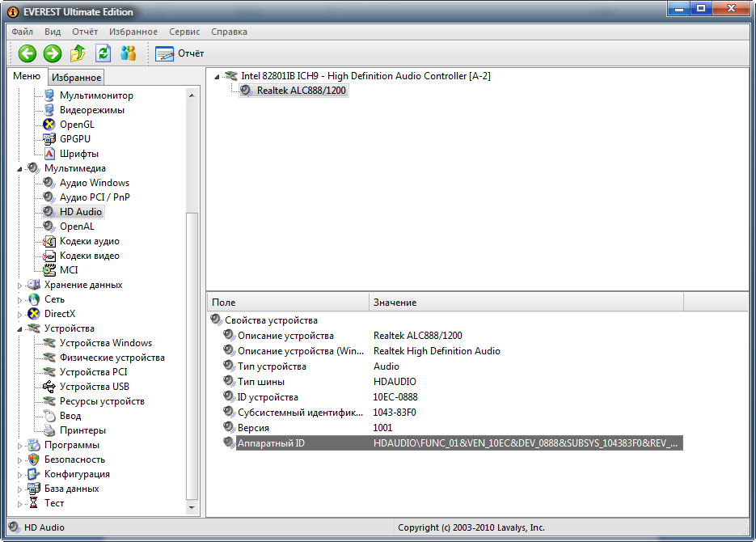Click the Программы icon in the tree
This screenshot has height=542, width=756.
(x=34, y=445)
